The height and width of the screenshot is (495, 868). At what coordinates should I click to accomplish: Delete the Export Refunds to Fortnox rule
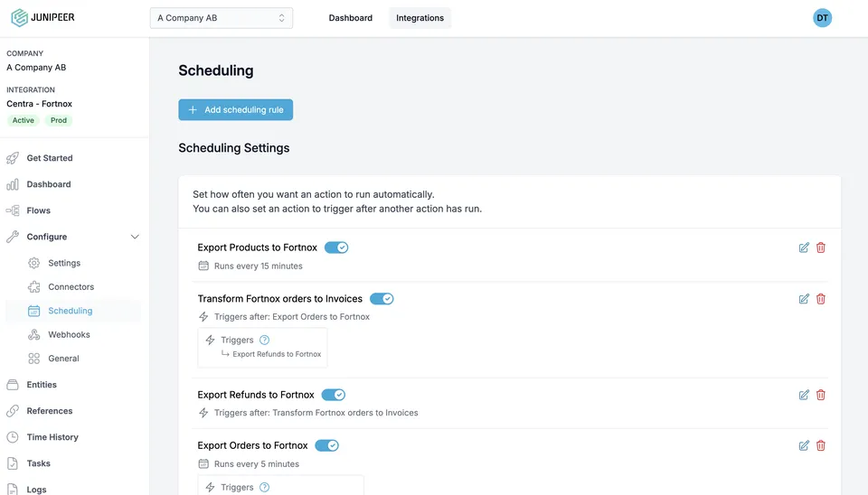point(821,395)
